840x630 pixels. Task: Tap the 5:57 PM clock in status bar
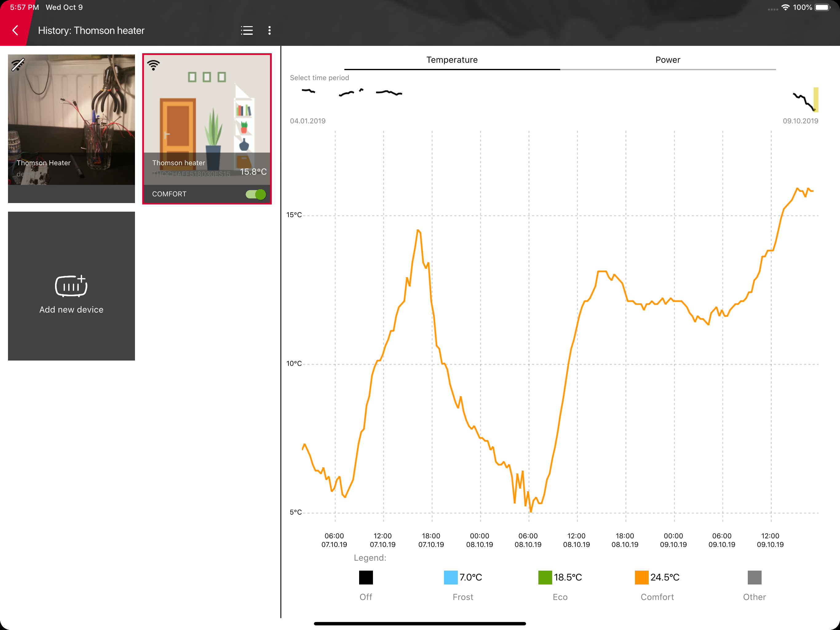24,7
